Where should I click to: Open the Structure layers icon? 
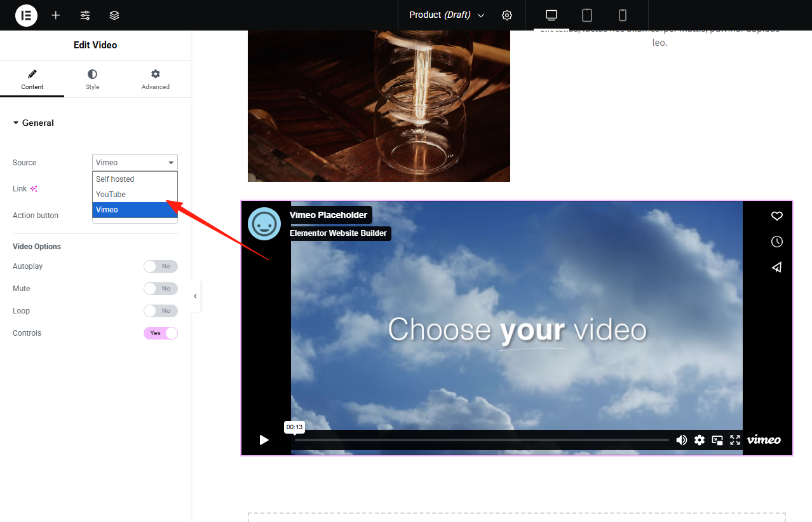[114, 15]
